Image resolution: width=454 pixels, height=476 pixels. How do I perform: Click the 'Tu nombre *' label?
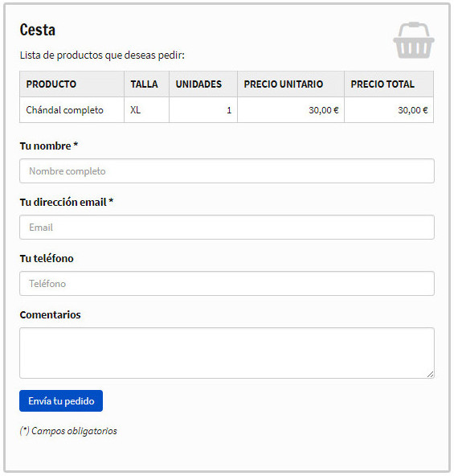(49, 146)
